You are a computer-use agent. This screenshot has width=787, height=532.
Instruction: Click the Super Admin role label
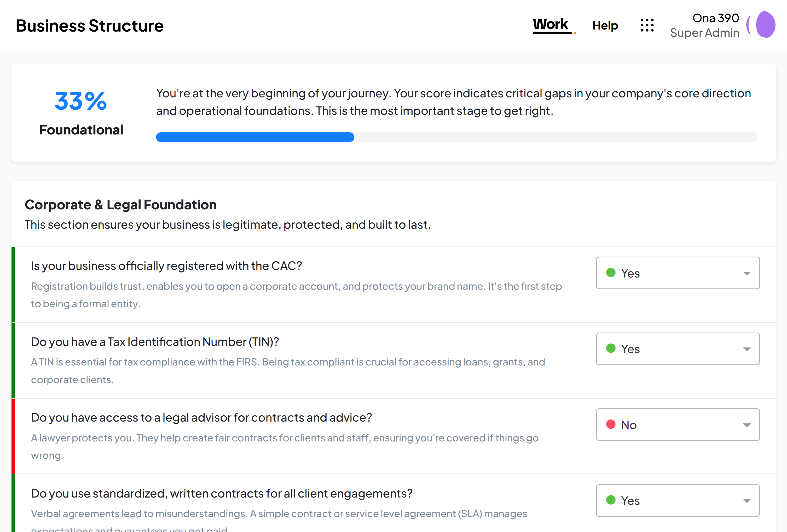click(x=704, y=33)
